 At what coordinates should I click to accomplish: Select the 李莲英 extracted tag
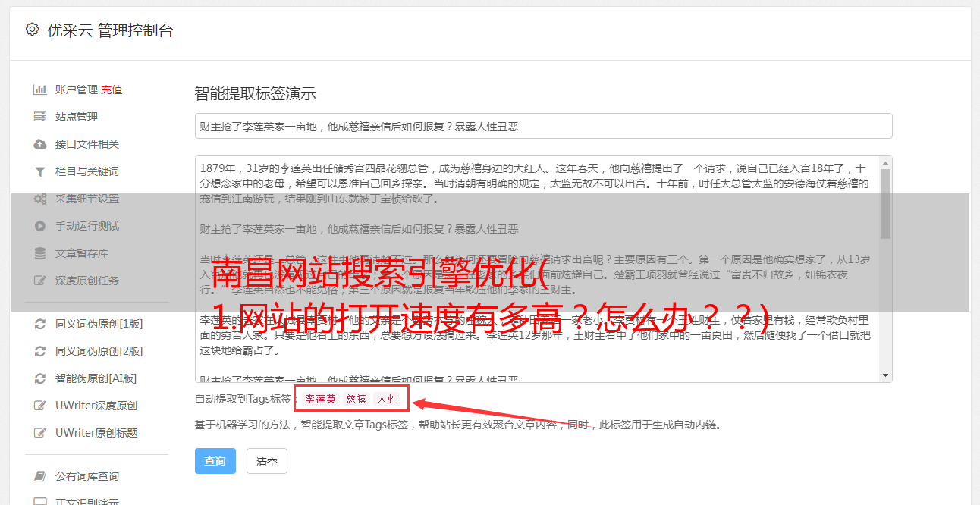coord(321,399)
